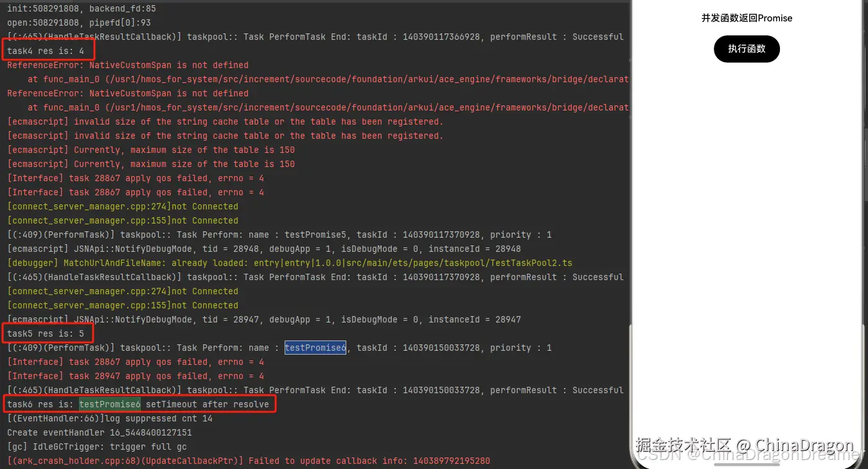Viewport: 868px width, 469px height.
Task: Click the 'task6 res is: testPromise6' log line
Action: coord(138,404)
